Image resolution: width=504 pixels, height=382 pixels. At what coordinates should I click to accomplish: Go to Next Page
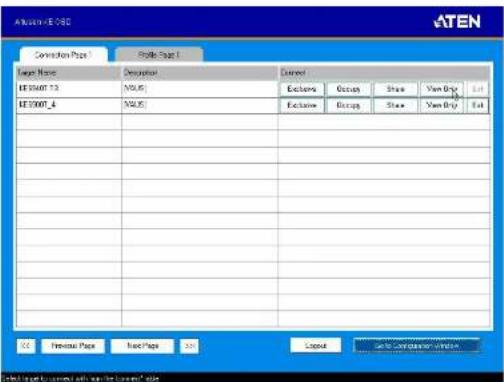coord(142,346)
